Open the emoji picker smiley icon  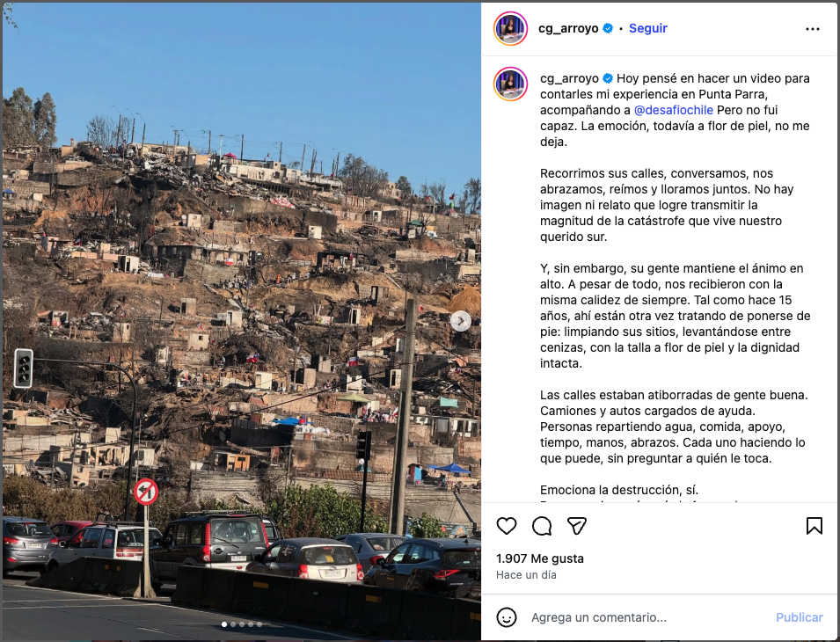tap(507, 617)
